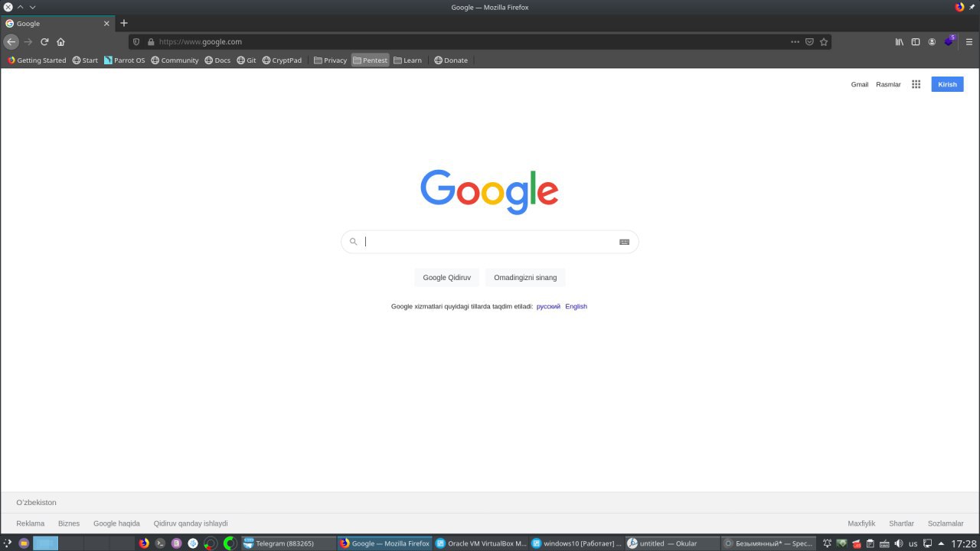Open the Getting Started bookmark
Viewport: 980px width, 551px height.
point(37,60)
